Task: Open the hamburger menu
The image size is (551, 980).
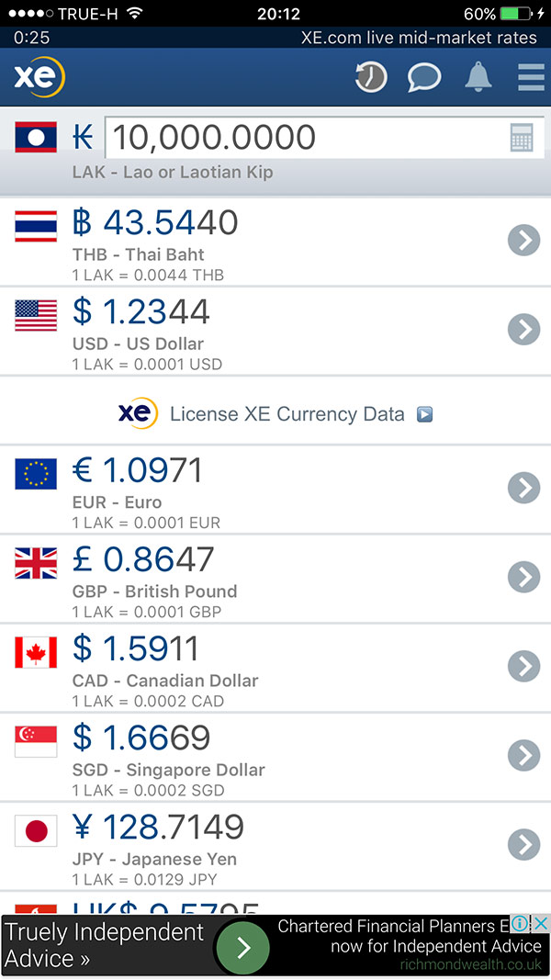Action: [x=531, y=77]
